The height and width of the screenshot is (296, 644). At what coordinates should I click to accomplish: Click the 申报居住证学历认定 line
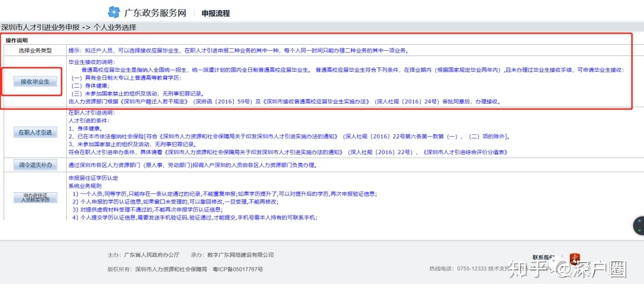pos(94,178)
